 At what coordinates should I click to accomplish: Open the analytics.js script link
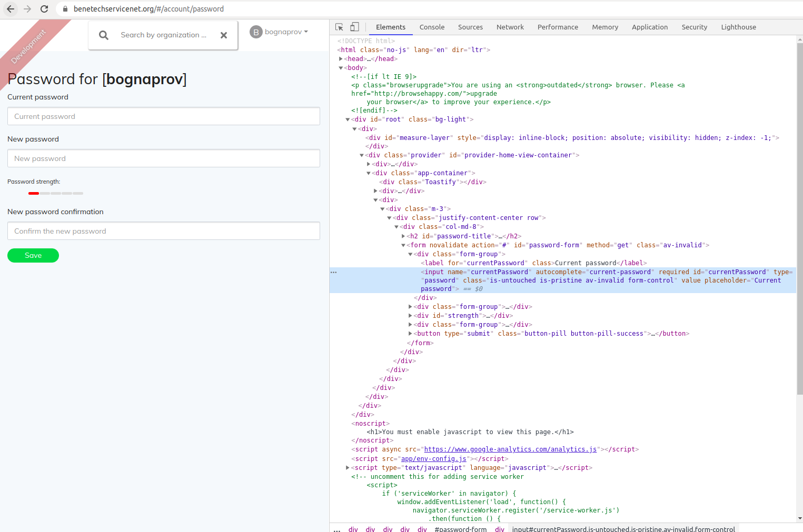[x=510, y=449]
